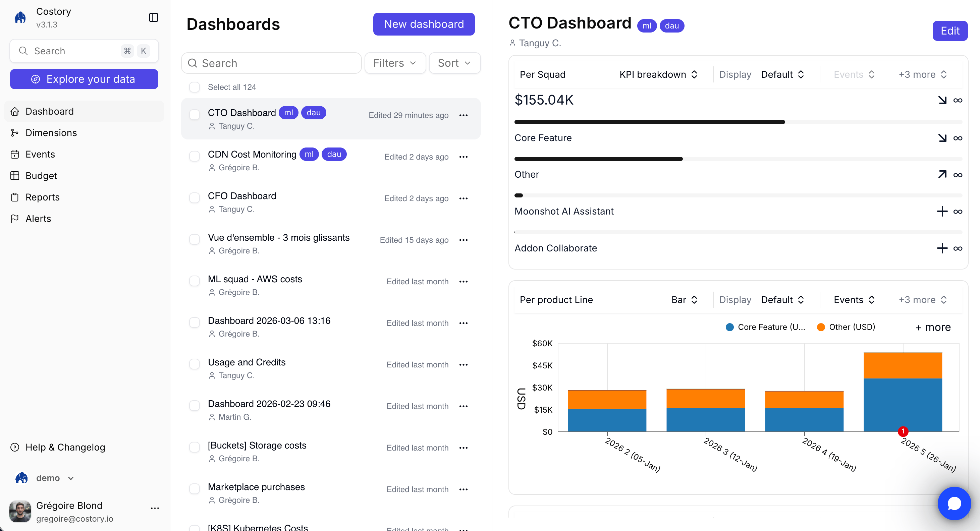Check the ML squad - AWS costs checkbox
Screen dimensions: 980x531
click(x=195, y=281)
